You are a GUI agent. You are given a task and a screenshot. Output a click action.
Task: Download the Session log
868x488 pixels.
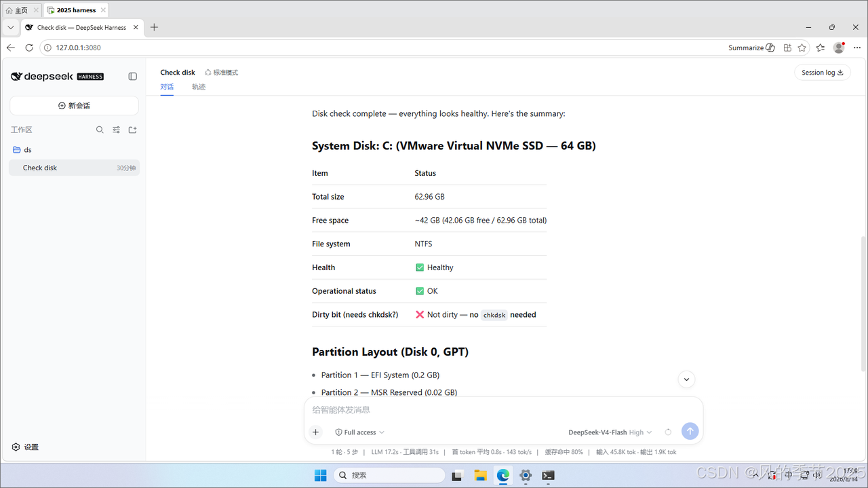[x=823, y=73]
